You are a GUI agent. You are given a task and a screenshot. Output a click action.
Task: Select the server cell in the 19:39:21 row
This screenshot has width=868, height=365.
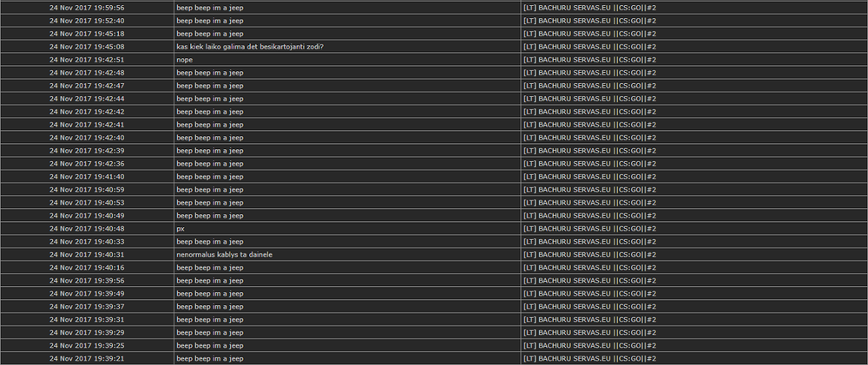(x=590, y=359)
